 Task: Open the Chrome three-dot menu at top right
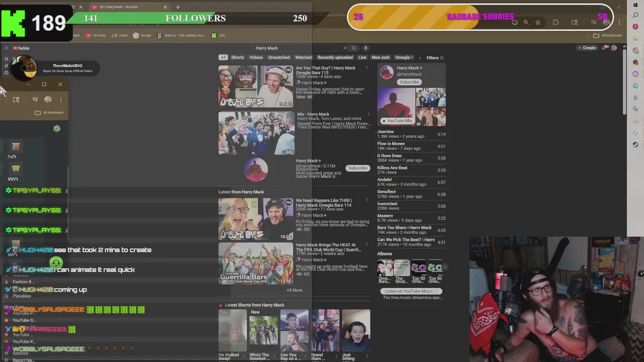click(x=619, y=22)
